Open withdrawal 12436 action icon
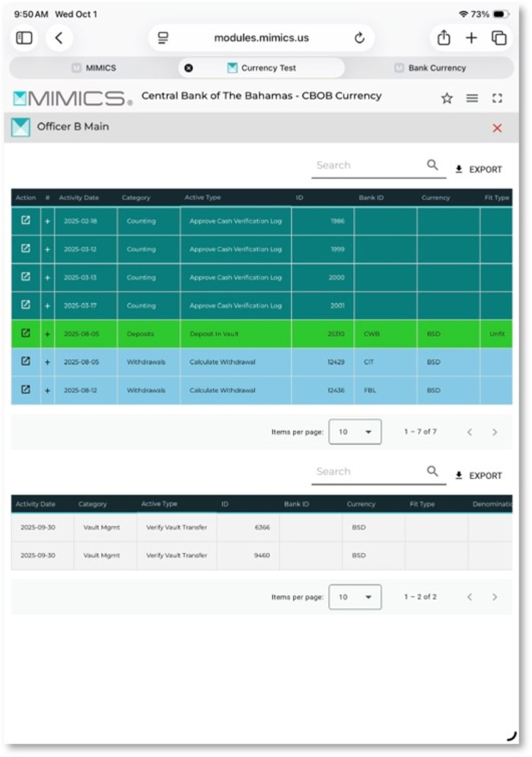Image resolution: width=532 pixels, height=757 pixels. [x=25, y=389]
